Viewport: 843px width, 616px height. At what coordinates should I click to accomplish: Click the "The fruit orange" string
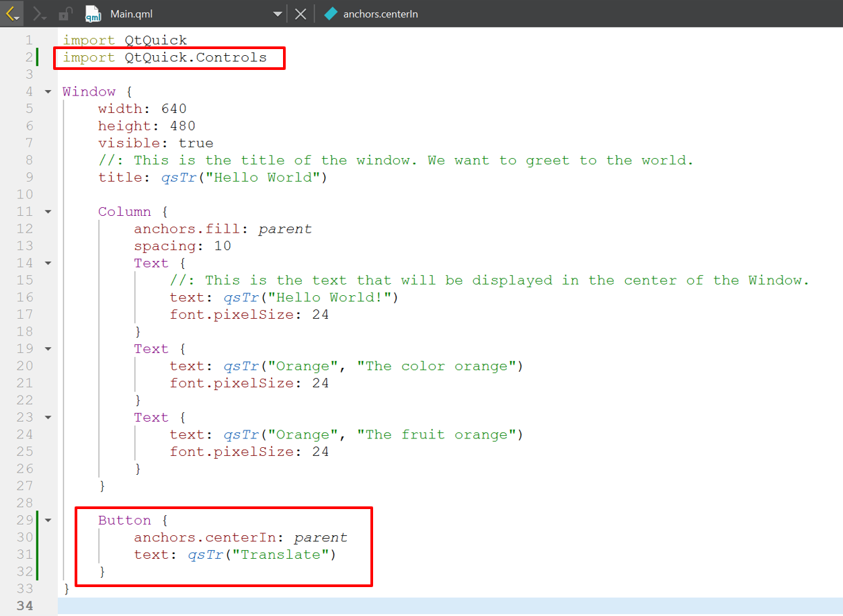[x=440, y=434]
